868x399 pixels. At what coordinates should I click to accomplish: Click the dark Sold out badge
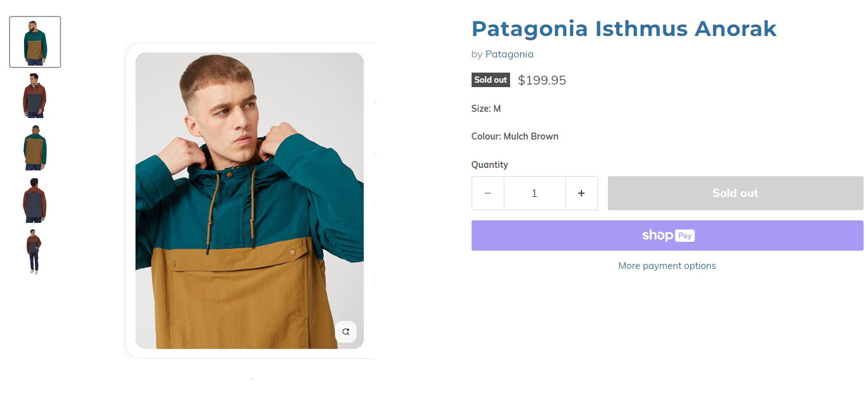pos(490,80)
